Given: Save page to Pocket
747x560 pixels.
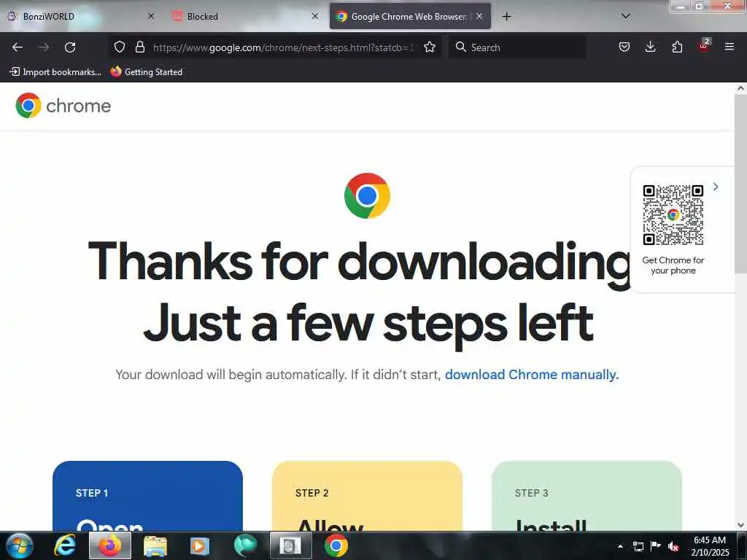Looking at the screenshot, I should (624, 47).
